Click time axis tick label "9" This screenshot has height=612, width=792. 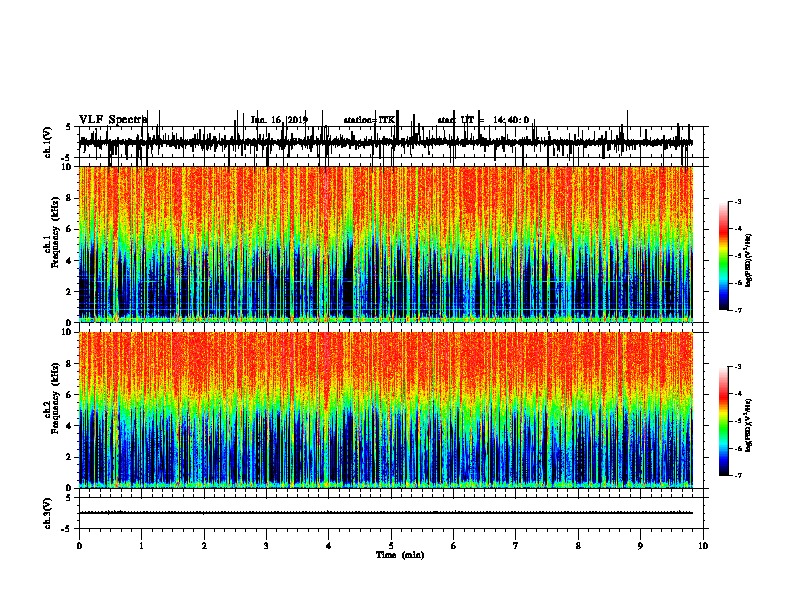point(640,546)
